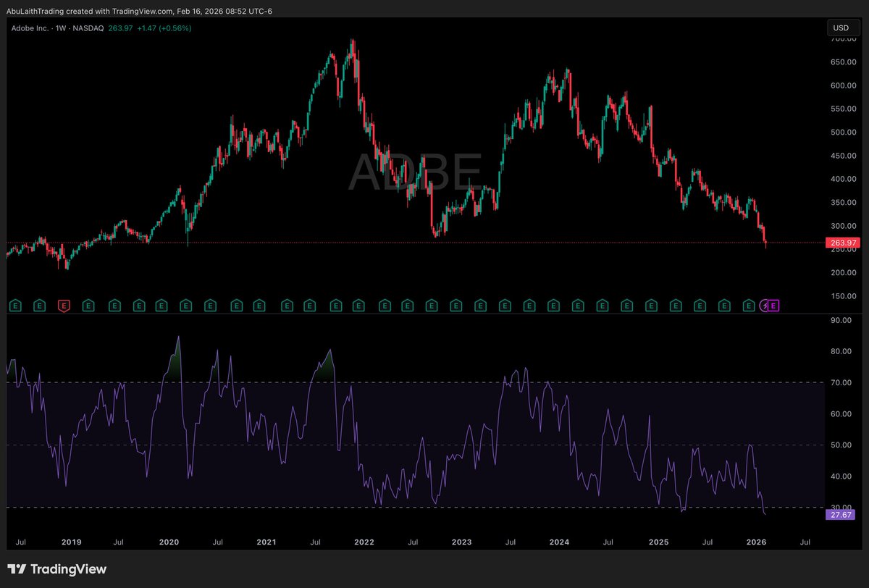Click the red earnings marker icon

pos(64,306)
